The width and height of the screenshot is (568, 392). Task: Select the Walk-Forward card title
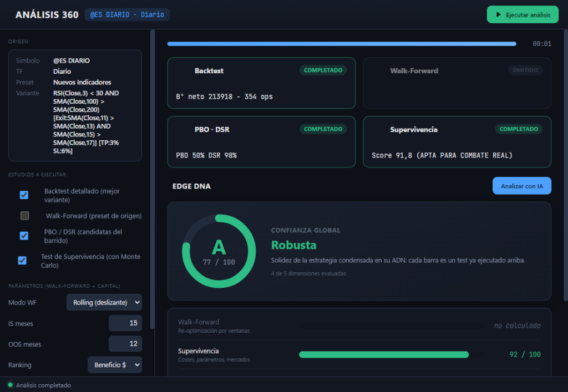click(414, 71)
